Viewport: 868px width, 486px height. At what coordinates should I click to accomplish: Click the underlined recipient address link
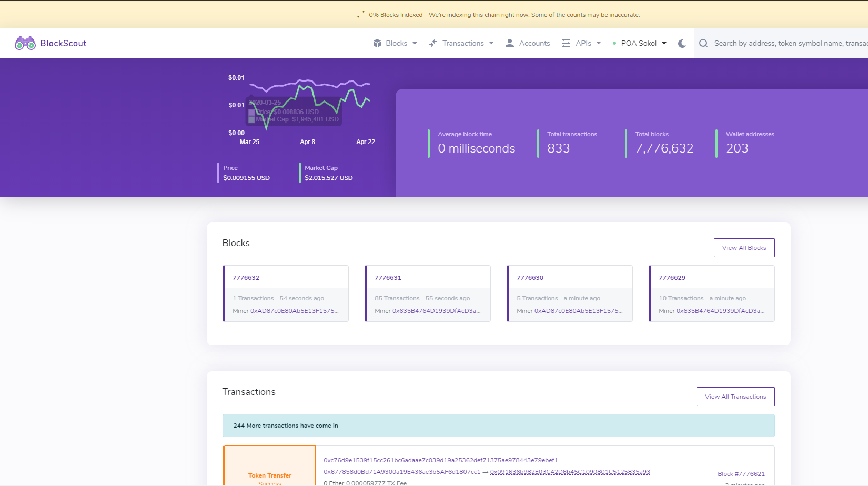pyautogui.click(x=570, y=472)
